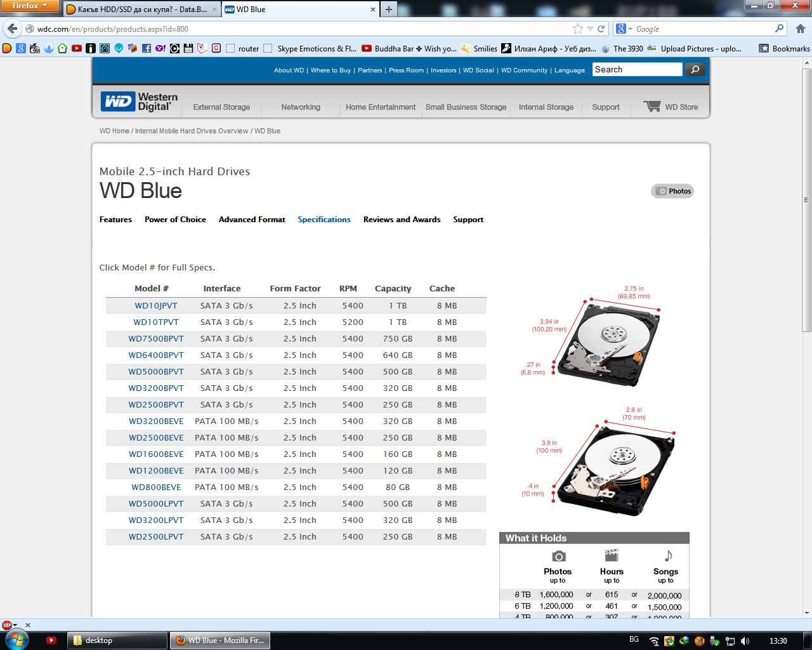Viewport: 812px width, 650px height.
Task: Open the Reviews and Awards tab
Action: 402,220
